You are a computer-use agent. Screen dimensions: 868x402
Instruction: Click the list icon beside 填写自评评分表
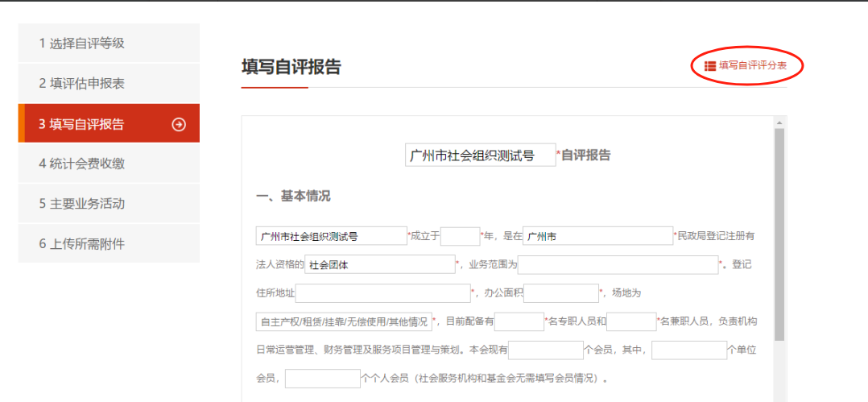point(710,66)
